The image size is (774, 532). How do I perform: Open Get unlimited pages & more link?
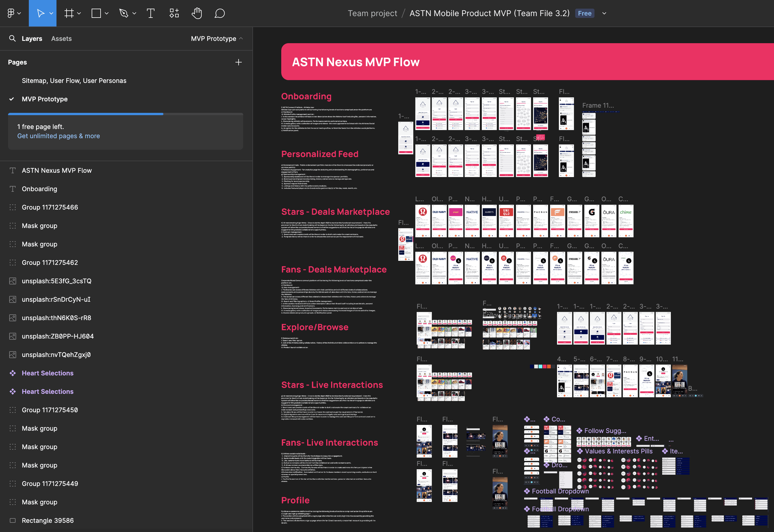pos(58,136)
